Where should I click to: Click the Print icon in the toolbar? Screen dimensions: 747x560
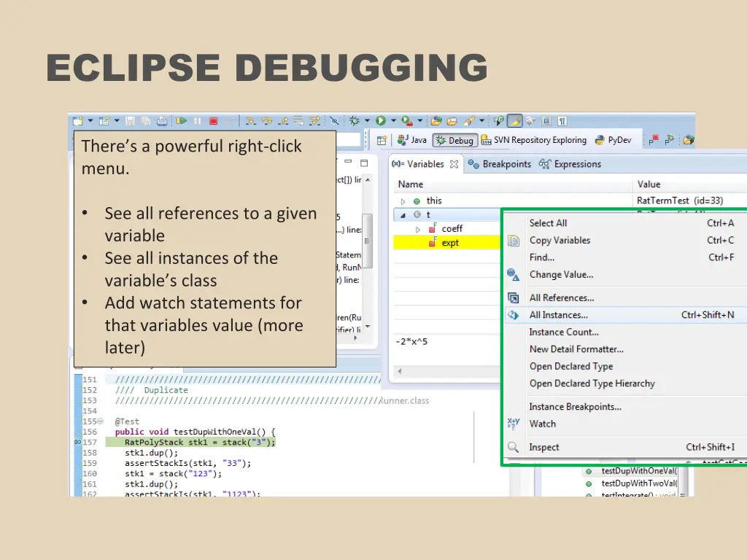click(x=163, y=120)
